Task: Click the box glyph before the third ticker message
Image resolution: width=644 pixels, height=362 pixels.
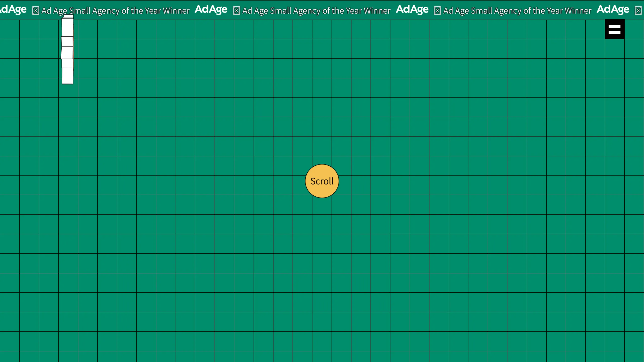Action: click(437, 11)
